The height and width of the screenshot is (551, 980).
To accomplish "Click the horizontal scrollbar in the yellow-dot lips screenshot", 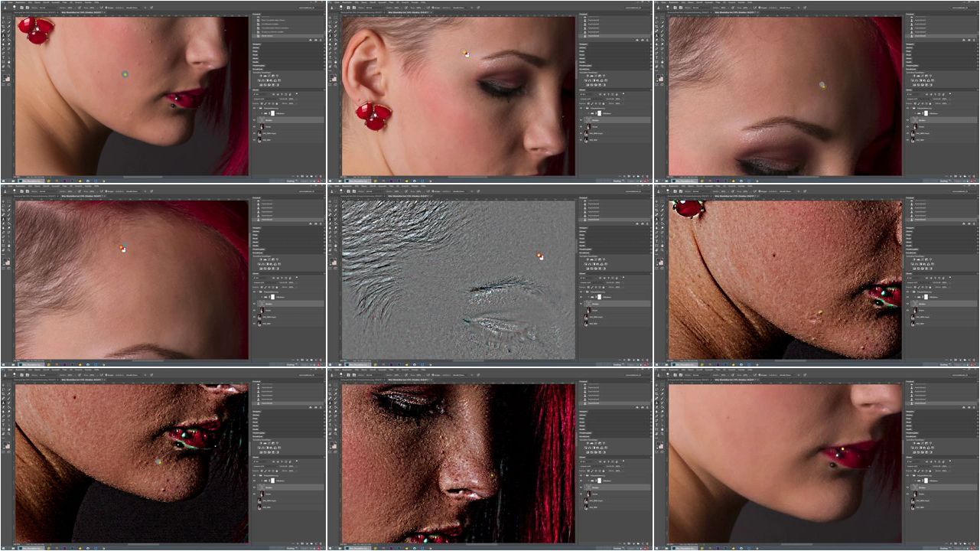I will pos(796,544).
